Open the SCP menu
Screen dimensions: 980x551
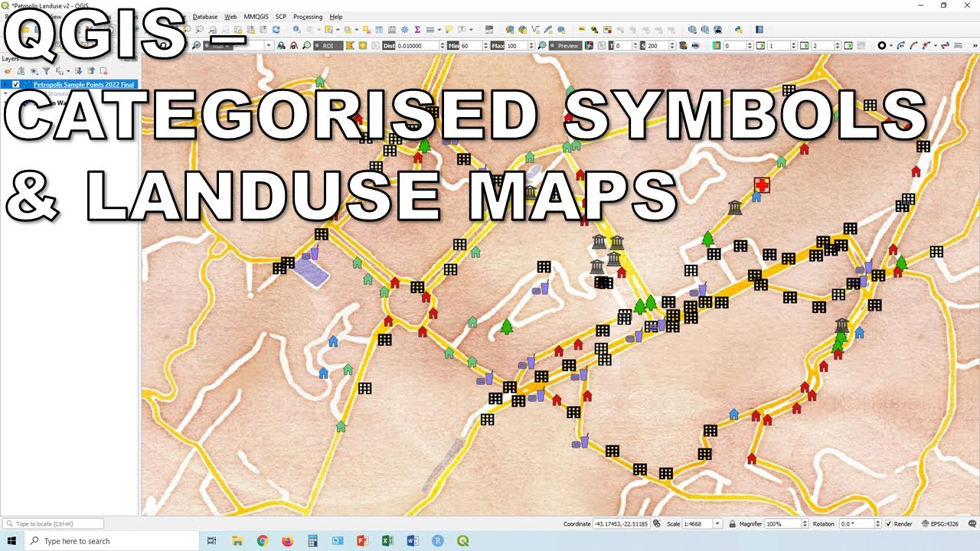[281, 16]
